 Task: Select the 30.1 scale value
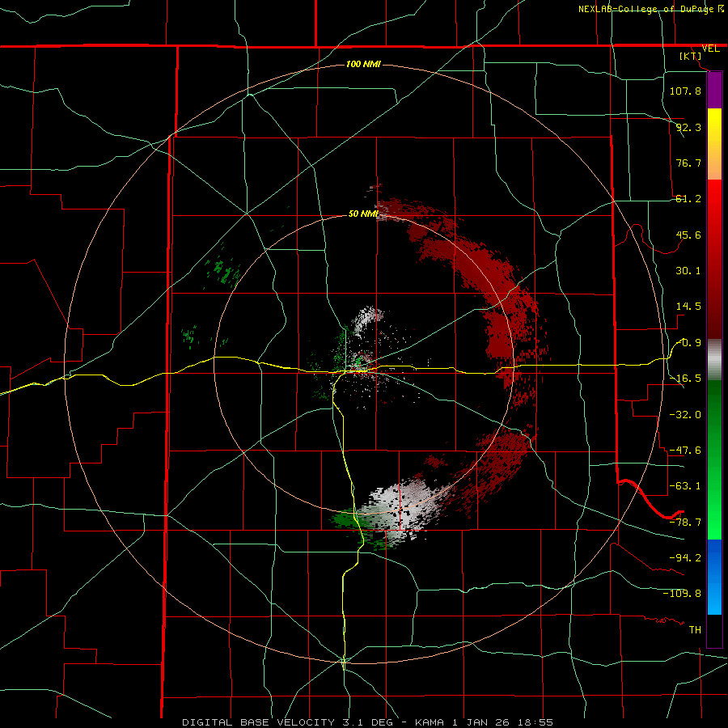[688, 271]
